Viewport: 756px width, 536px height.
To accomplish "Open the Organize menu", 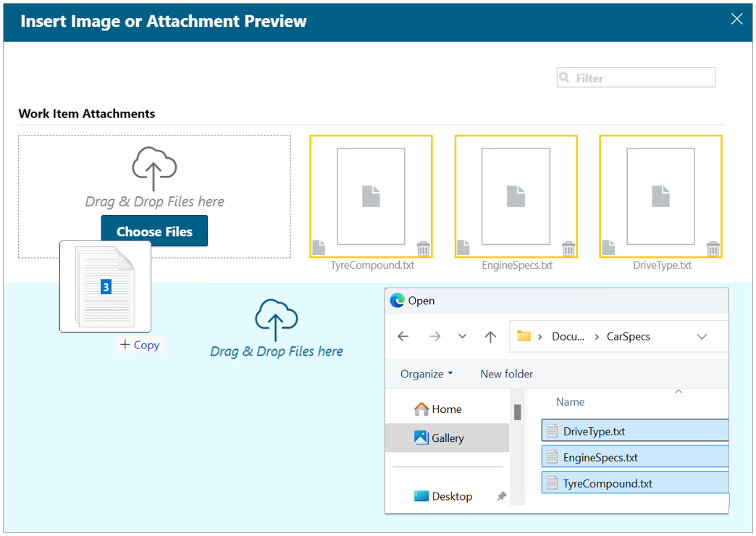I will (x=427, y=374).
